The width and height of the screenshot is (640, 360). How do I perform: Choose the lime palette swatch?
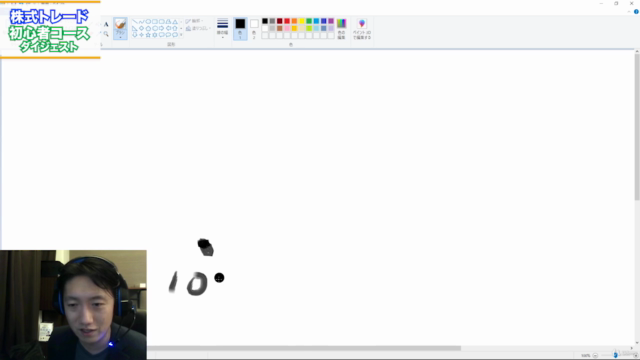(x=309, y=29)
